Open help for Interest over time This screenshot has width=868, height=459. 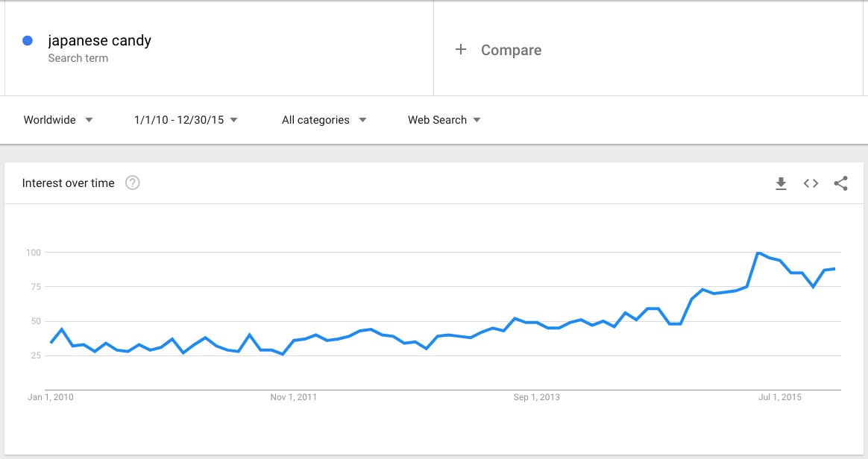pos(132,183)
